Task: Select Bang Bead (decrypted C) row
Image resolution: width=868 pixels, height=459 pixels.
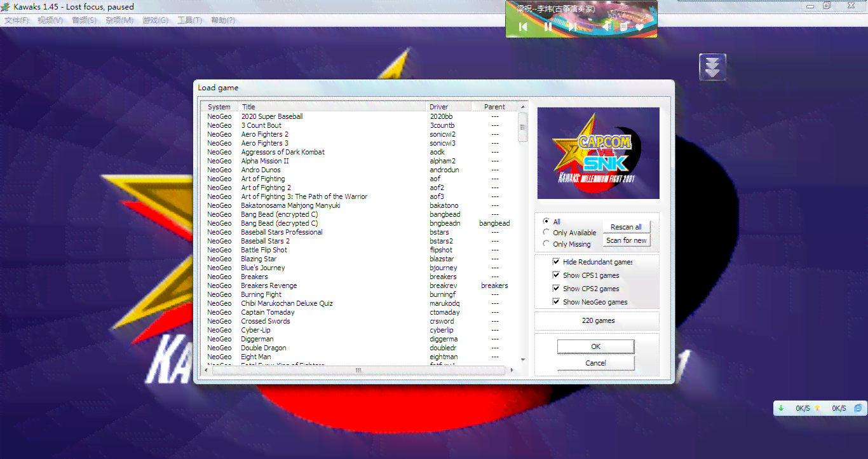Action: 360,223
